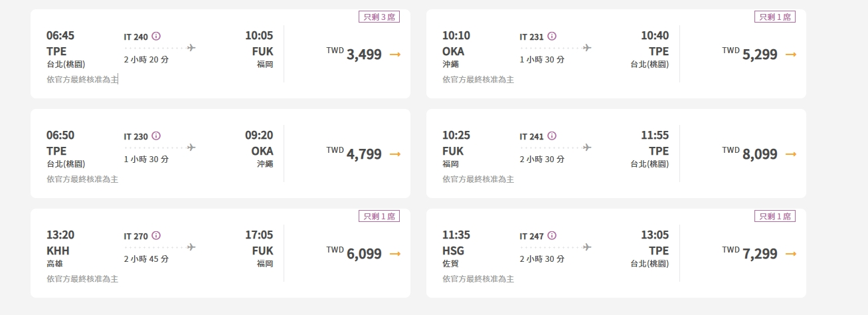
Task: Click the orange arrow beside TWD 8,099
Action: pos(791,154)
